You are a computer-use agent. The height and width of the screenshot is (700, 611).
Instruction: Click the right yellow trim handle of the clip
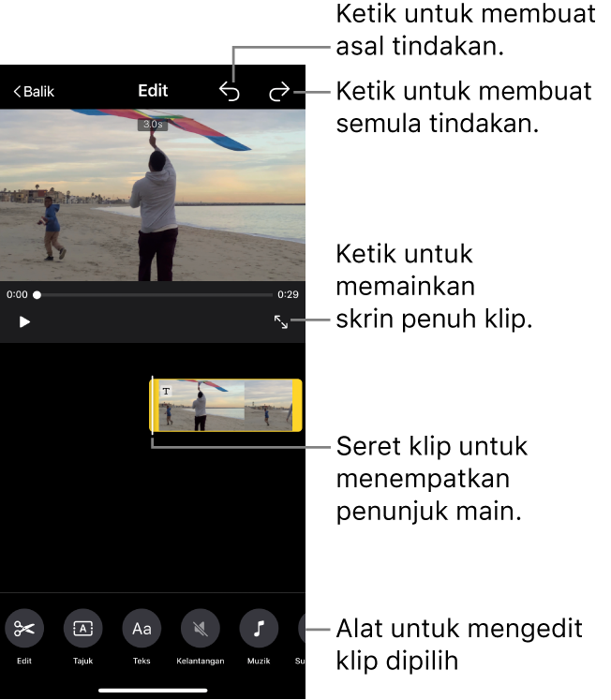tap(297, 406)
